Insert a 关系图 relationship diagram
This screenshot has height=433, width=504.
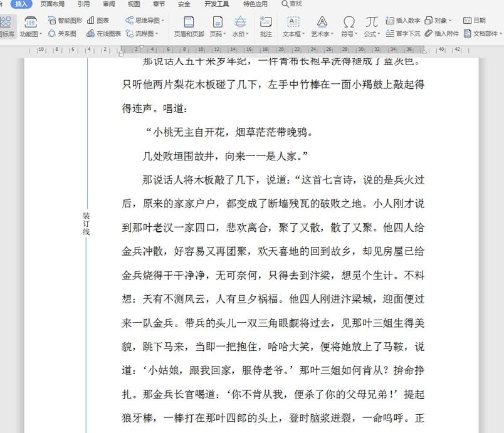63,34
